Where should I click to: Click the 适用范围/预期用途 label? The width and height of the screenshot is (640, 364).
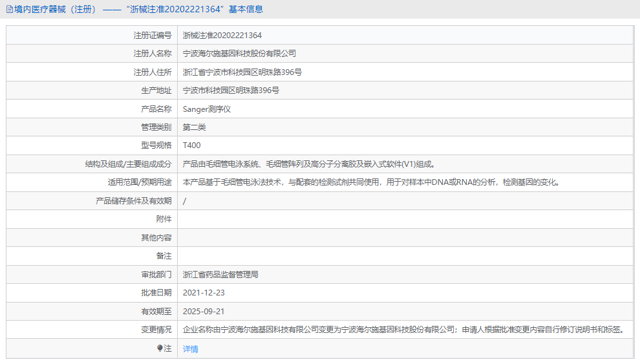click(140, 182)
